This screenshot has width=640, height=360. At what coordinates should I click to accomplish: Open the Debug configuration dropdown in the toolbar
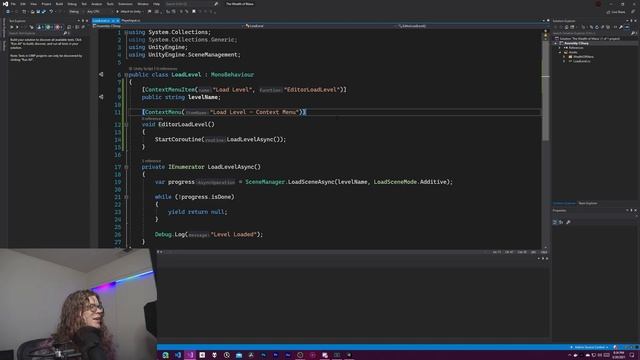point(76,11)
